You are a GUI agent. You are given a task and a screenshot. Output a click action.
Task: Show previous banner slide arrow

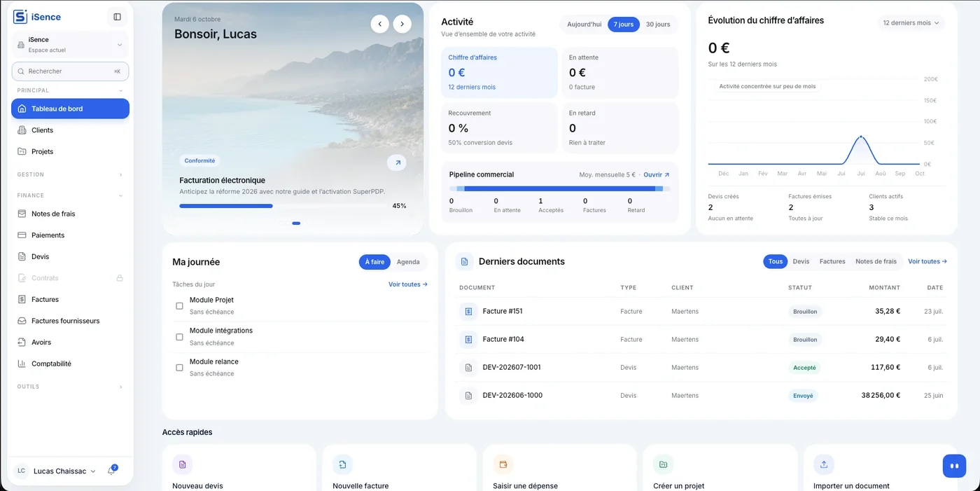point(379,24)
